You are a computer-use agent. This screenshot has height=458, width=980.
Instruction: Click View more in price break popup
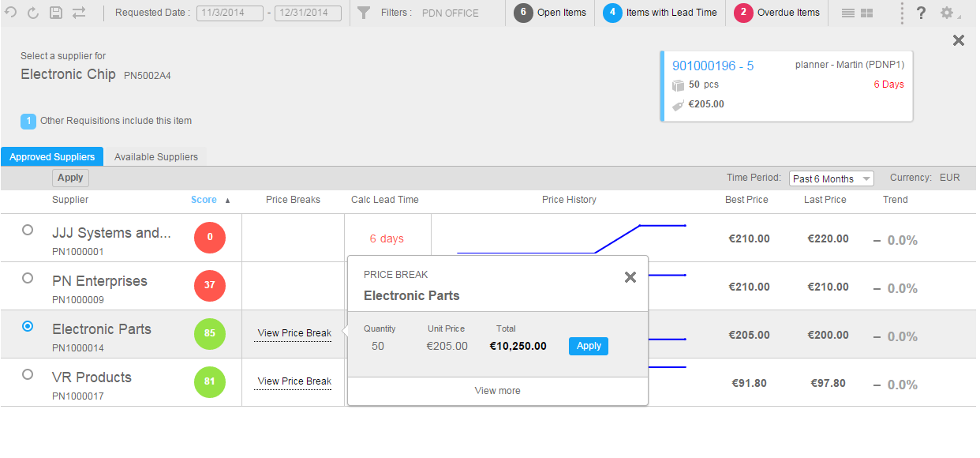point(497,391)
